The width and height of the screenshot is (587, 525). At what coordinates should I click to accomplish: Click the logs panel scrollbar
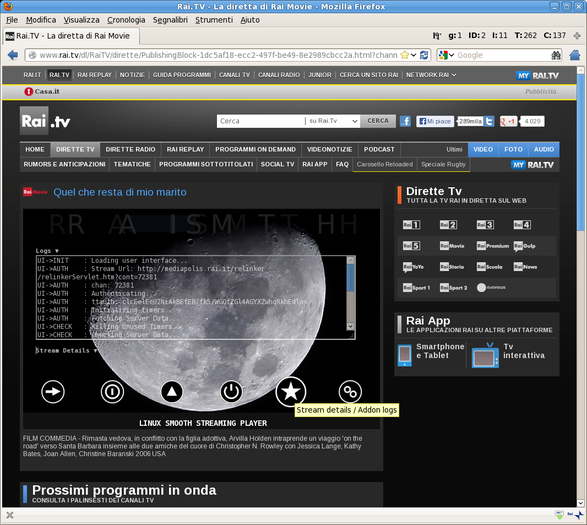(x=350, y=293)
